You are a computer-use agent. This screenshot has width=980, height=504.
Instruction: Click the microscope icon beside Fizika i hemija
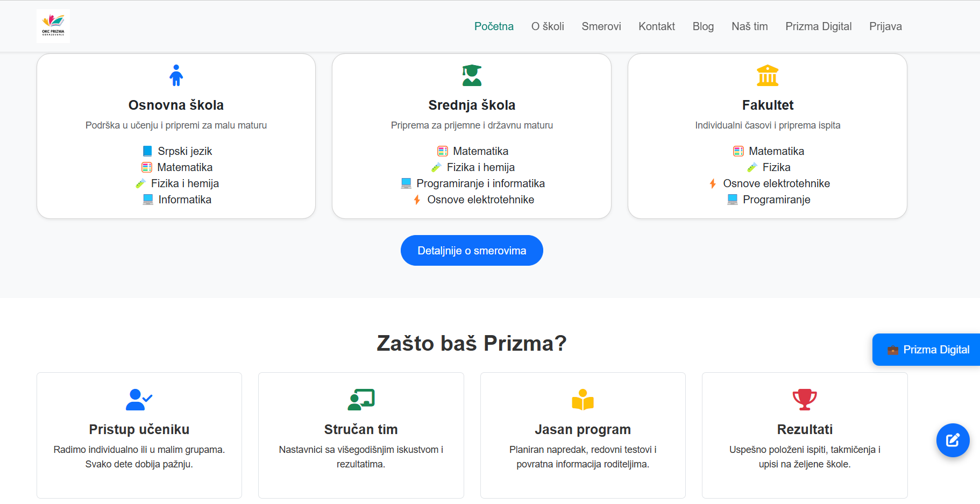pyautogui.click(x=437, y=167)
